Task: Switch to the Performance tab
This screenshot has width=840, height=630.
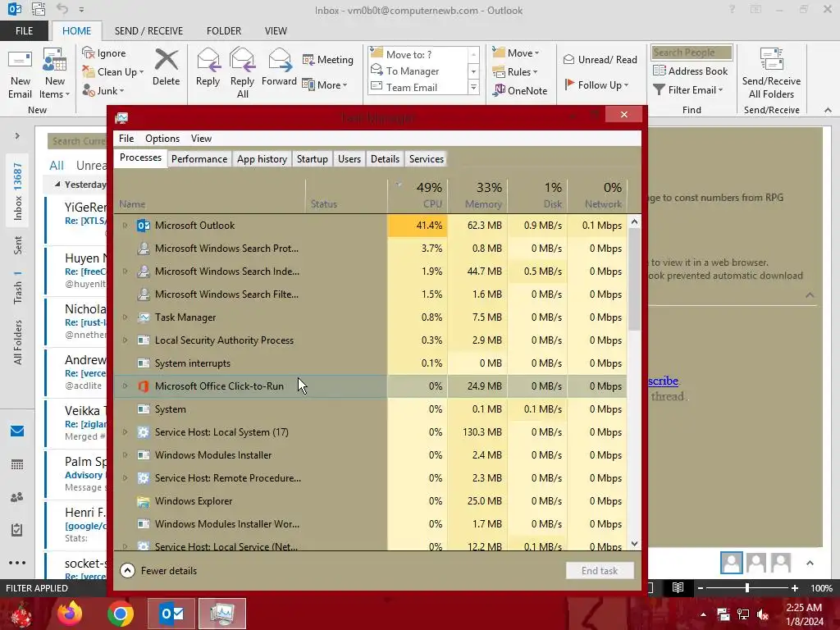Action: tap(199, 159)
